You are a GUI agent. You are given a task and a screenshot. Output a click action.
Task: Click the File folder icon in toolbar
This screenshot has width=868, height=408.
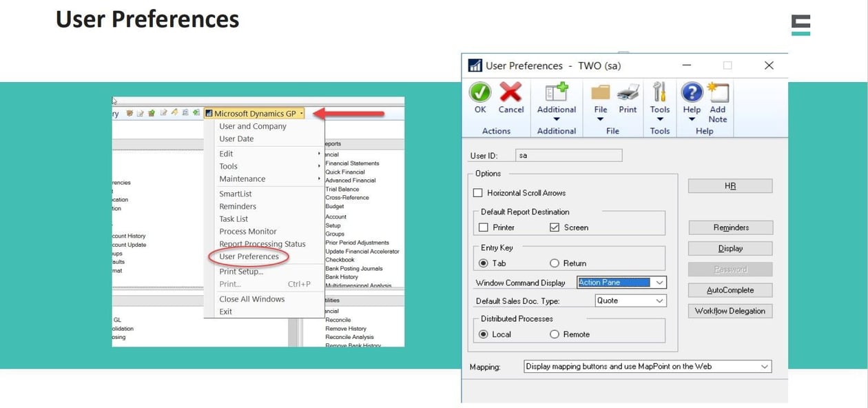click(600, 93)
